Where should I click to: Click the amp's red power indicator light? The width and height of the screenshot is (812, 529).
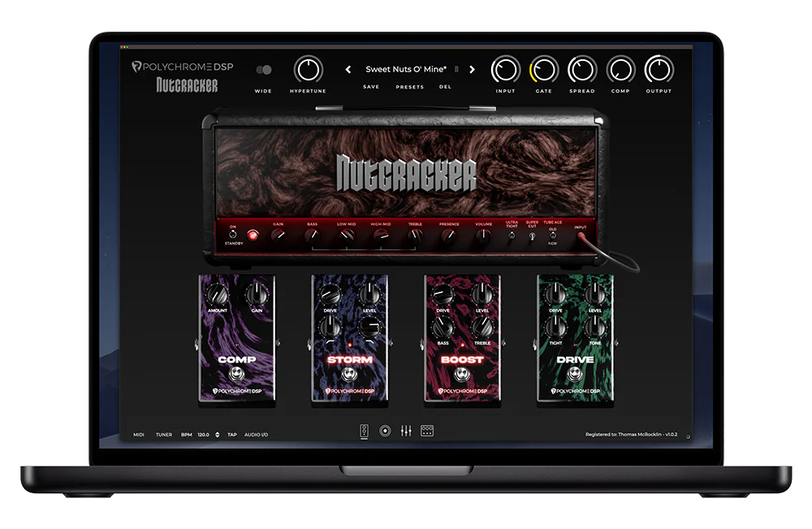(x=253, y=235)
